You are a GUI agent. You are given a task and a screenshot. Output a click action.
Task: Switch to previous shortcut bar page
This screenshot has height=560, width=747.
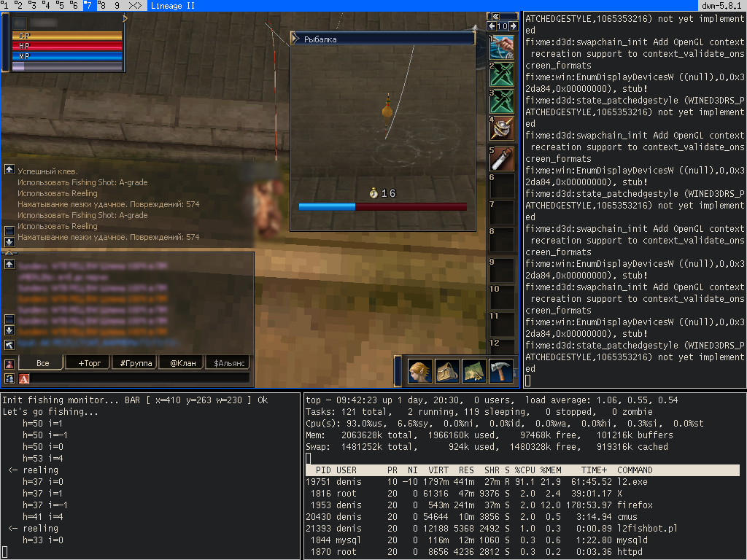[x=492, y=26]
